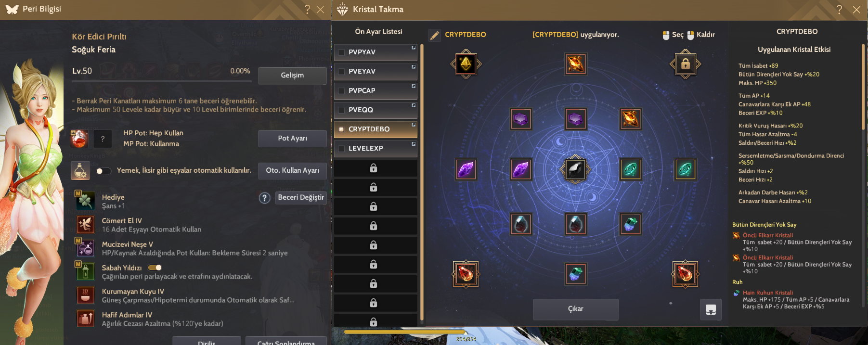868x345 pixels.
Task: Click the HP potion icon
Action: tap(79, 139)
